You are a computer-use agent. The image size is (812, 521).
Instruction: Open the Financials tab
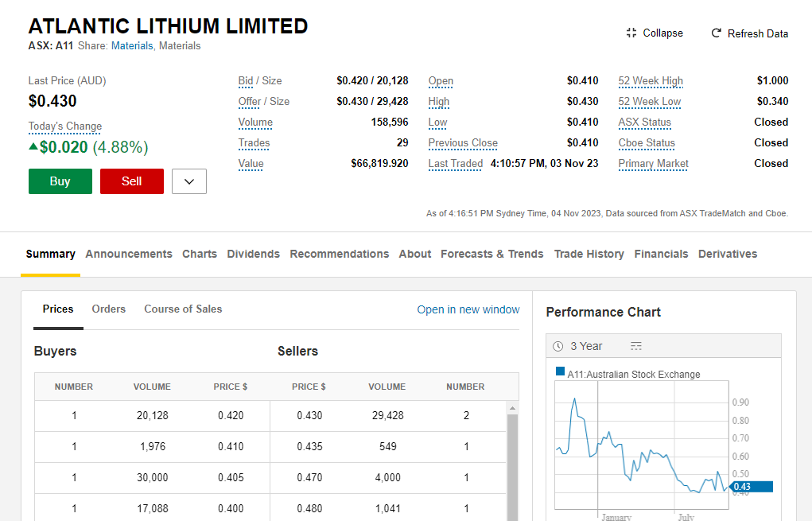pyautogui.click(x=661, y=254)
